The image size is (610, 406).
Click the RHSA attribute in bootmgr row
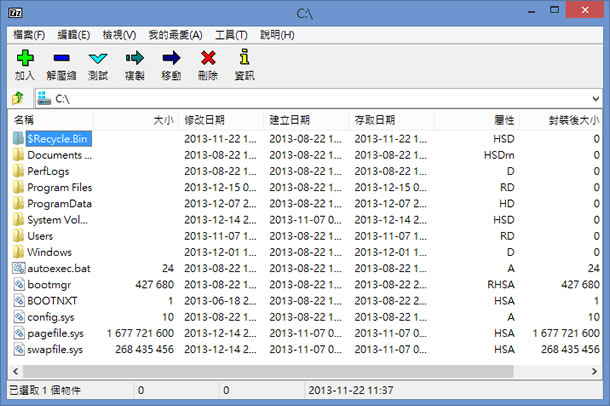[501, 285]
